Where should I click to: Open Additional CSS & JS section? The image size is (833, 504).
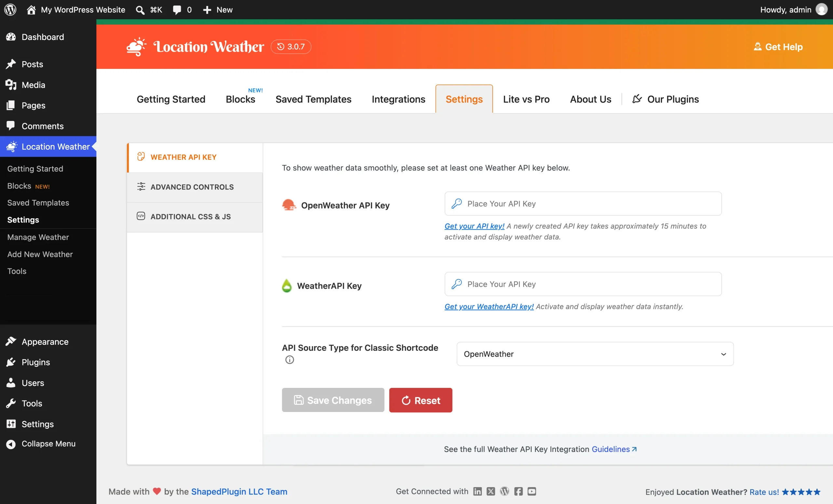click(195, 217)
